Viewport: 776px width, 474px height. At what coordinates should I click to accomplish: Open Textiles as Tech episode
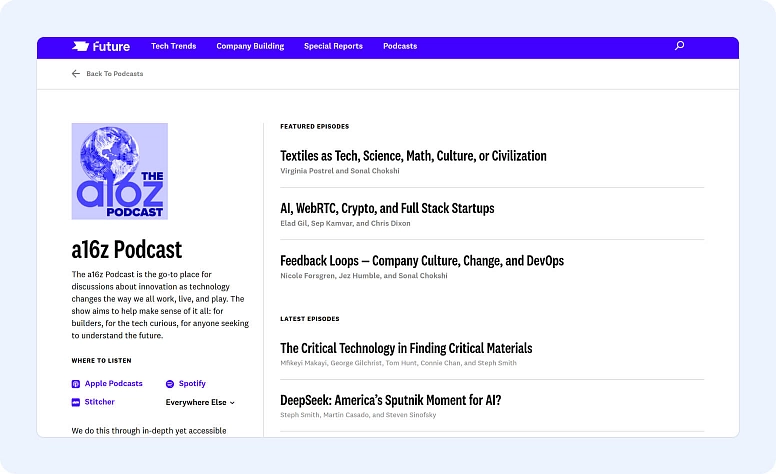413,156
